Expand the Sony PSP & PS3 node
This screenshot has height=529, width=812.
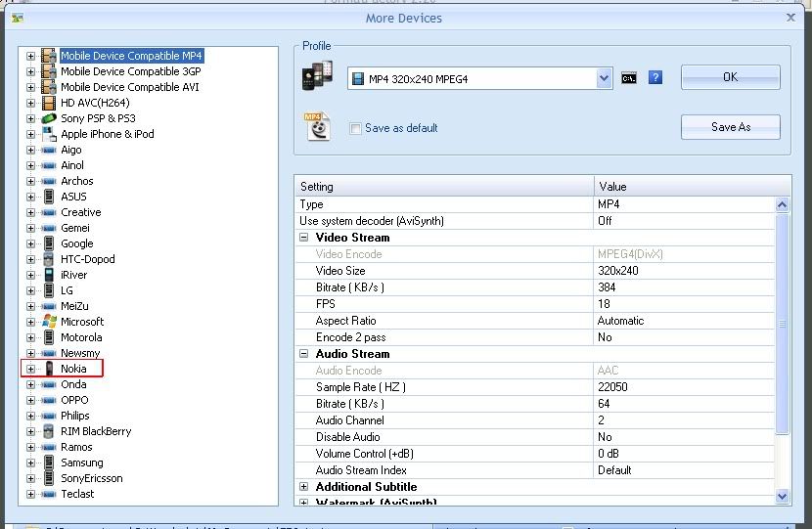(x=30, y=118)
